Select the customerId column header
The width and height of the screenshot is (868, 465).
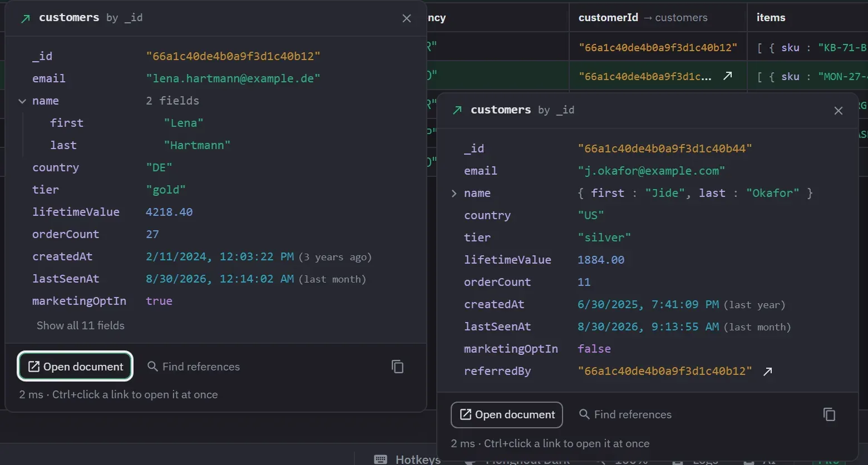coord(658,17)
